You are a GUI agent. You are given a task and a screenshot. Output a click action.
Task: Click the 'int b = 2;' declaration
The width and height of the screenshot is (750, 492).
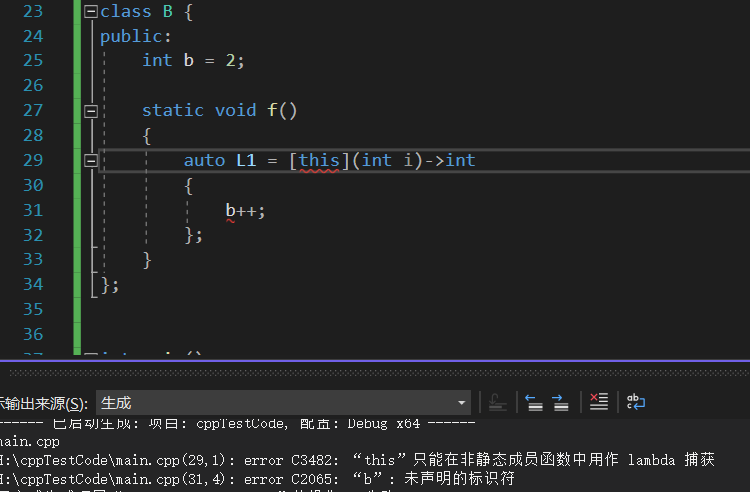tap(193, 60)
